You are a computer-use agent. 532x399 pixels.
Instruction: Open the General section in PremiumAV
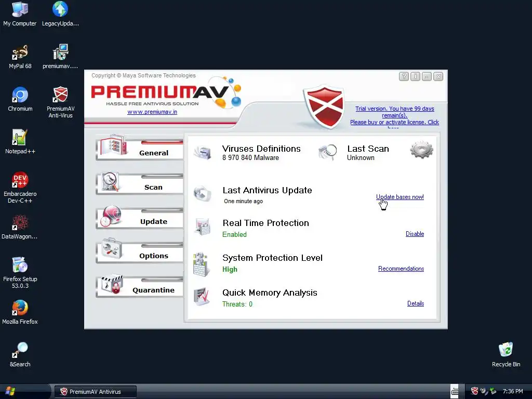[x=140, y=148]
